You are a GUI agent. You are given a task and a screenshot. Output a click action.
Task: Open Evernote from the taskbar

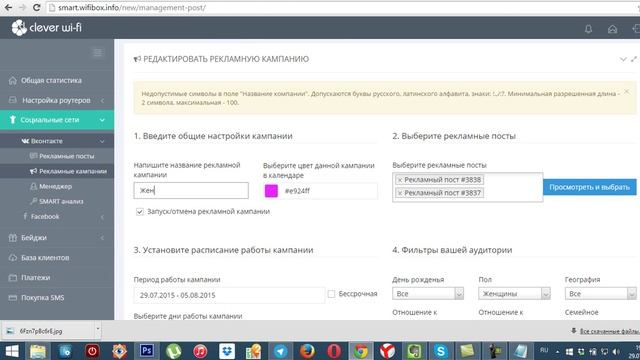click(x=414, y=351)
